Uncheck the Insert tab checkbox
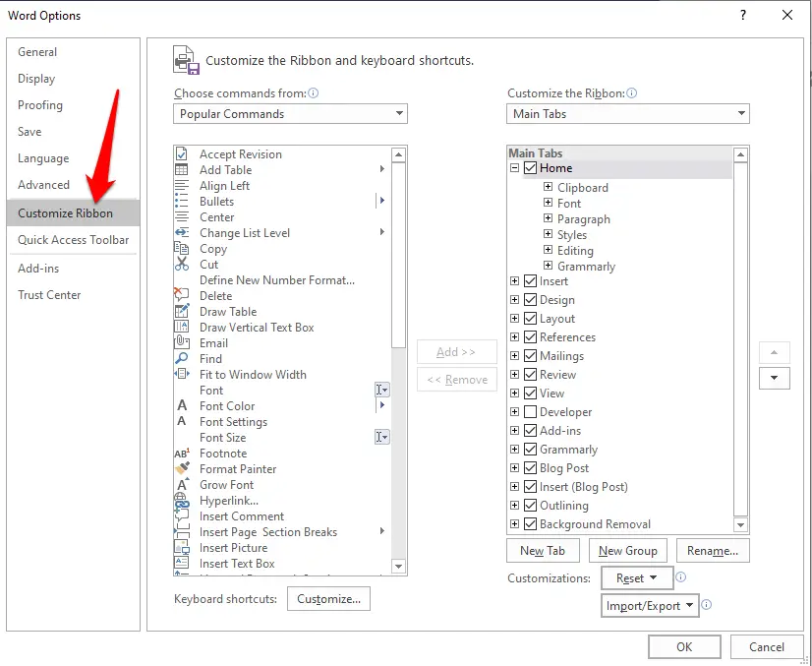Image resolution: width=812 pixels, height=666 pixels. pyautogui.click(x=530, y=281)
